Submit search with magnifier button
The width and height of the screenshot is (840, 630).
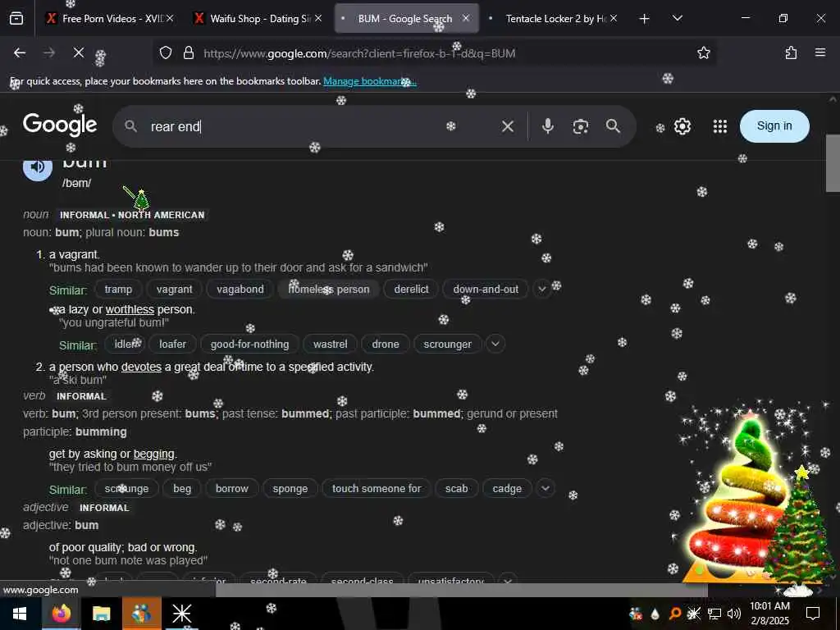613,126
